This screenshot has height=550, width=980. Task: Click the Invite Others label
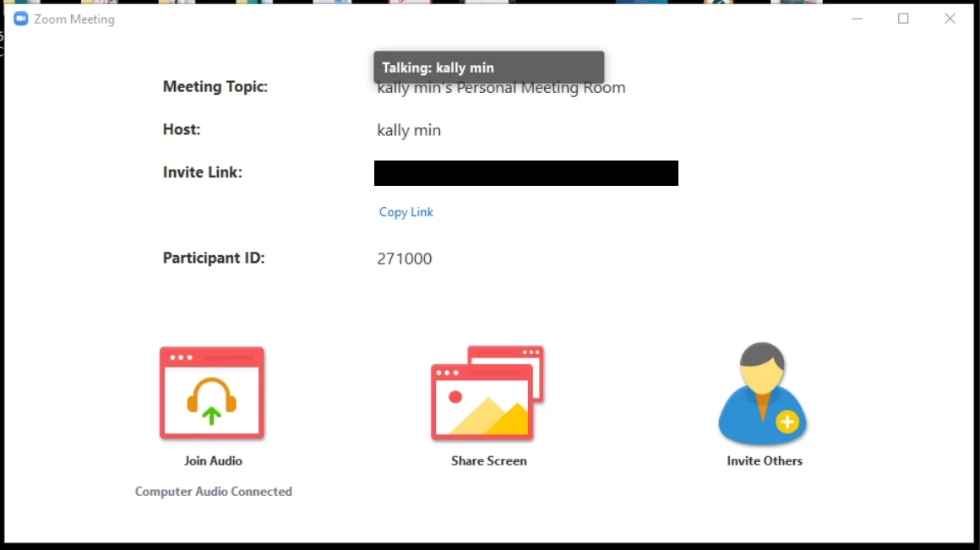765,460
